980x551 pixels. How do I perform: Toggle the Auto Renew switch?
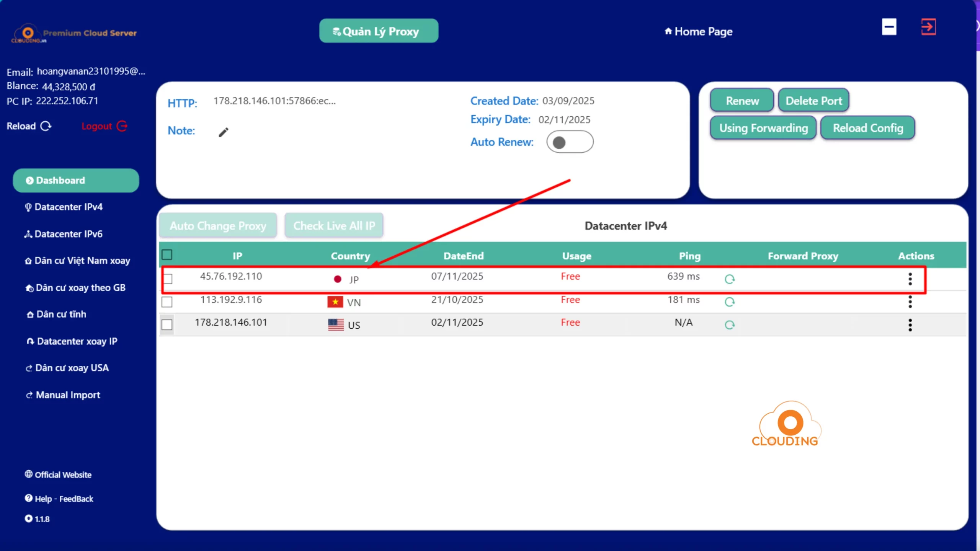pyautogui.click(x=570, y=142)
